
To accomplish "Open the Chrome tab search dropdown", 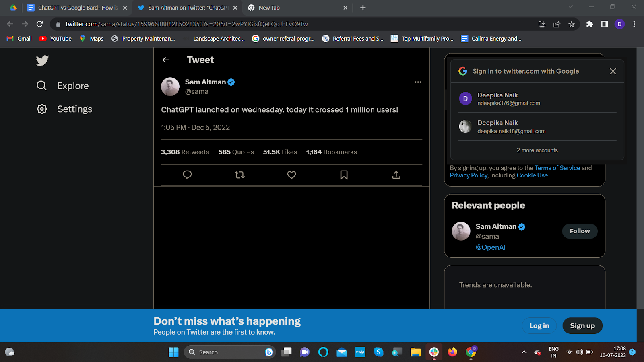I will coord(570,7).
